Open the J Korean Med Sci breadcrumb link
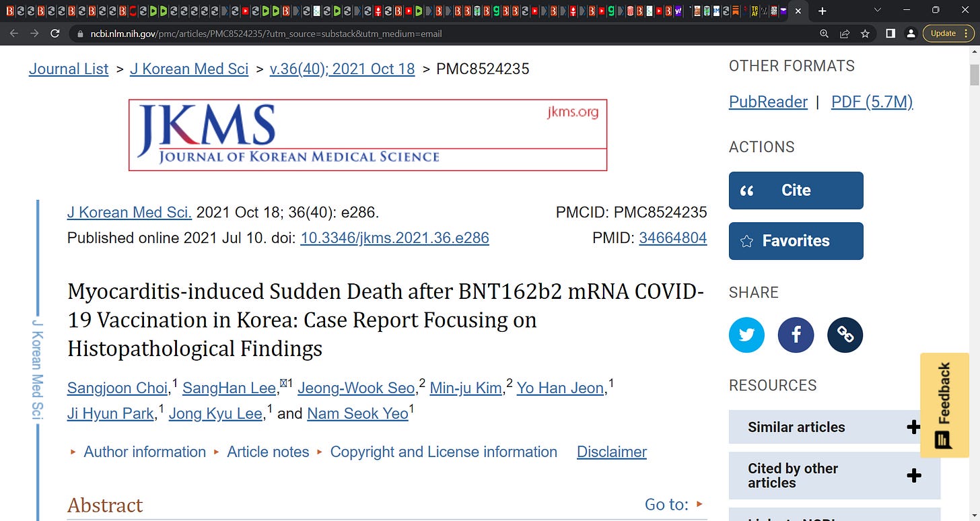Viewport: 980px width, 521px height. pos(189,69)
